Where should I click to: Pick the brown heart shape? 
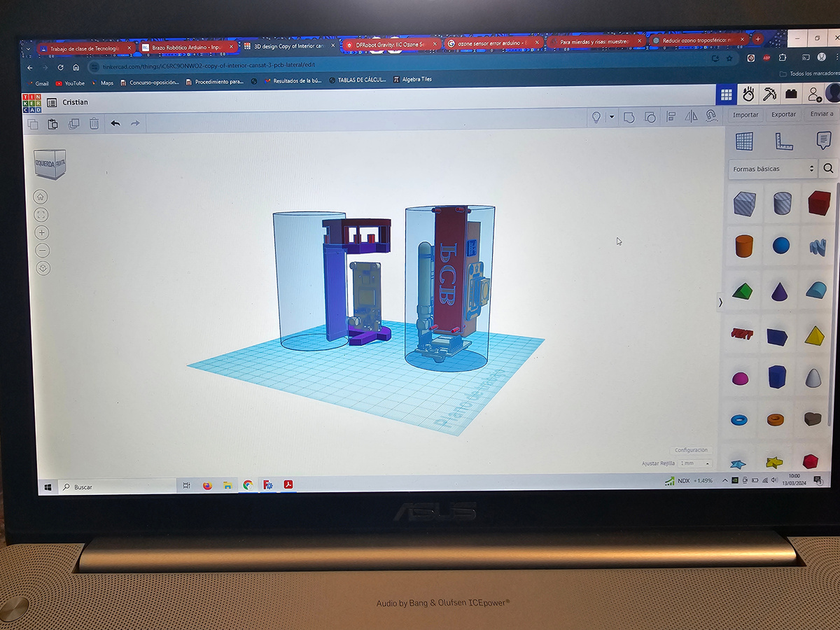813,419
